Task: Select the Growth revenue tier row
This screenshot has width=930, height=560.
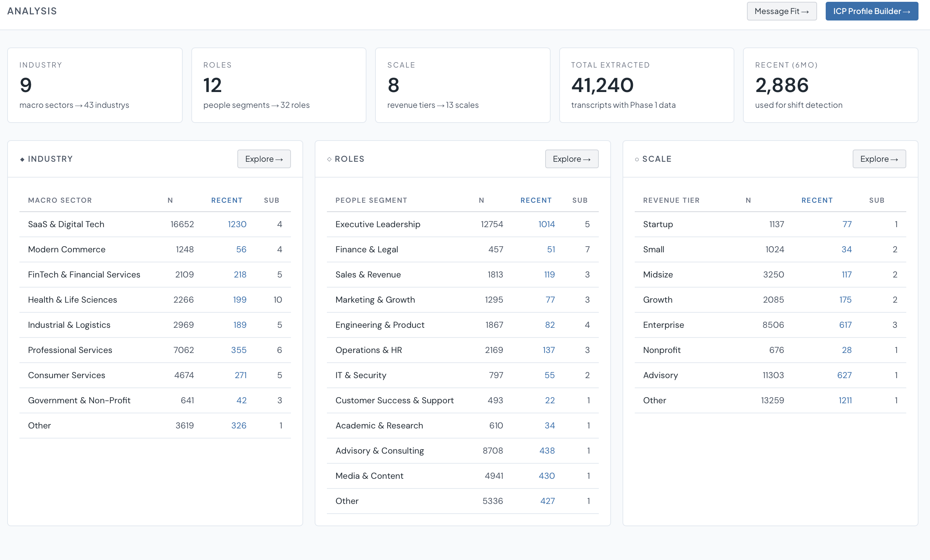Action: click(x=770, y=300)
